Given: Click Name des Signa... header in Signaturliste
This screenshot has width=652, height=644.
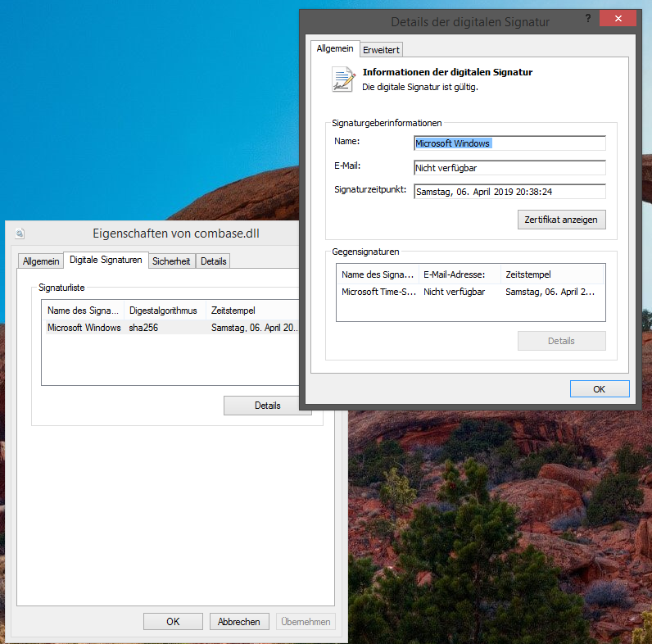Looking at the screenshot, I should pyautogui.click(x=84, y=311).
